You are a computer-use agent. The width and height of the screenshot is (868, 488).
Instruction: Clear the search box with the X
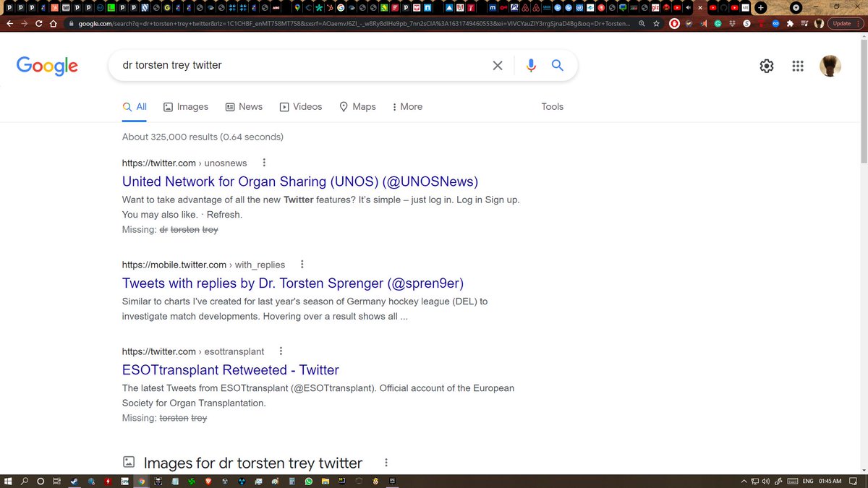pos(498,65)
